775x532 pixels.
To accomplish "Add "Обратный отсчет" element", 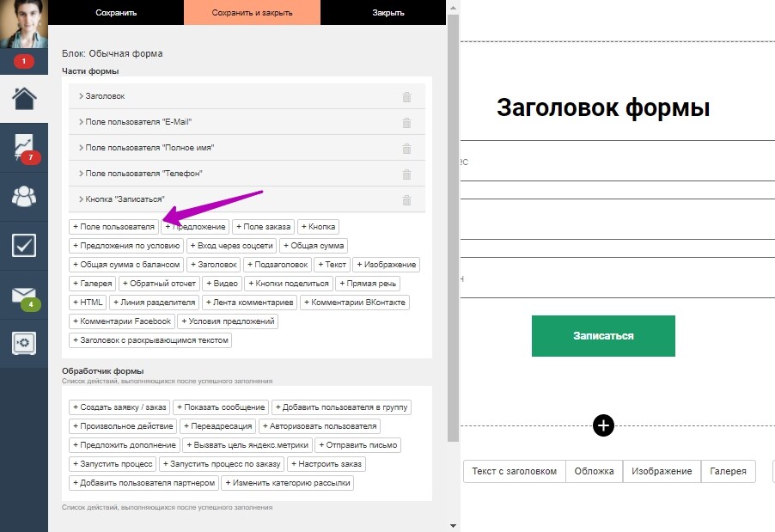I will click(159, 284).
